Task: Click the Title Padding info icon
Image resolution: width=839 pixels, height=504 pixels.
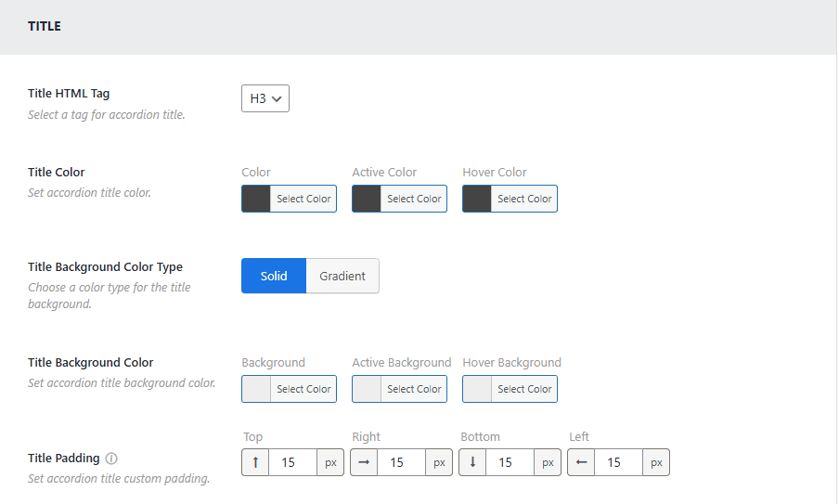Action: click(111, 459)
